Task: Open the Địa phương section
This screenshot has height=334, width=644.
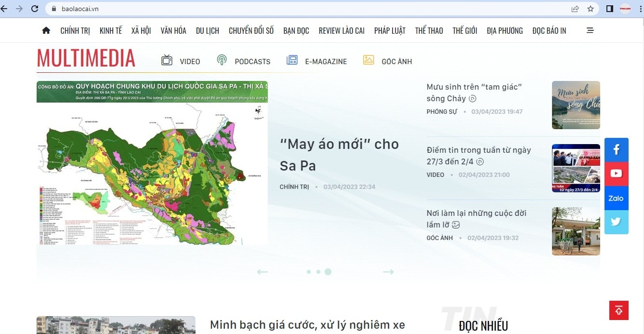Action: (505, 30)
